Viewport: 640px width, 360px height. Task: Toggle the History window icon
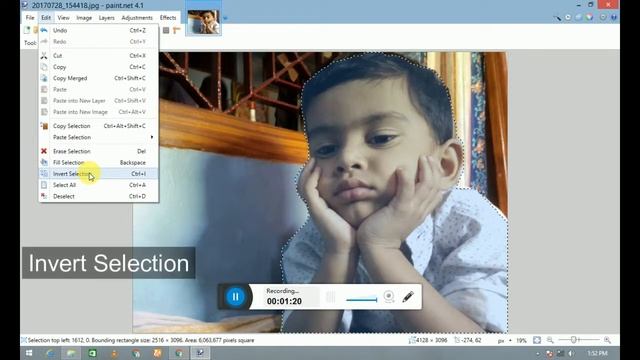click(x=568, y=18)
